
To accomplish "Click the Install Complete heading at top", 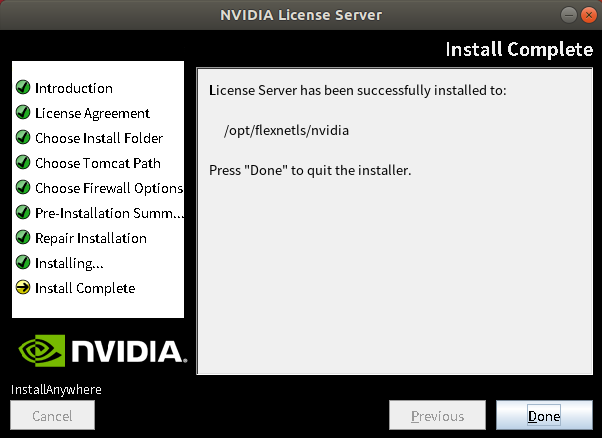I will (x=519, y=50).
